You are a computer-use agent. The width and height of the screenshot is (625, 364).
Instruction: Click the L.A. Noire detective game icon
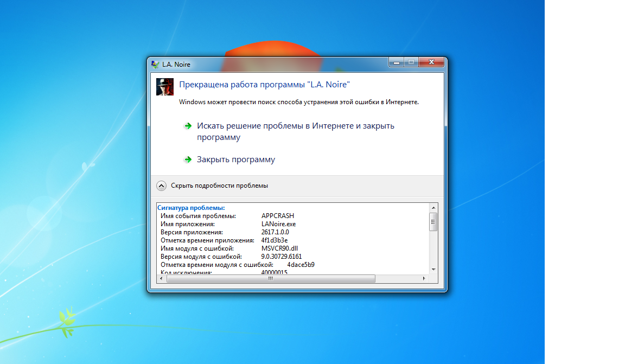coord(164,86)
